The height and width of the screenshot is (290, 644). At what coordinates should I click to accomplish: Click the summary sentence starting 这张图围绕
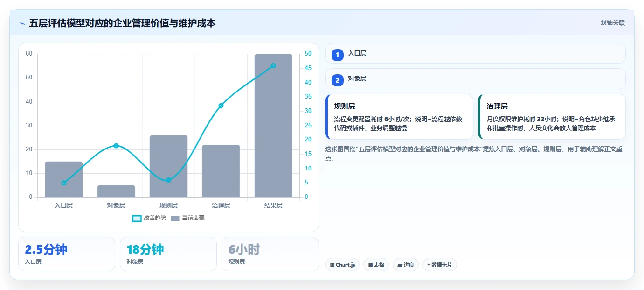(x=473, y=154)
